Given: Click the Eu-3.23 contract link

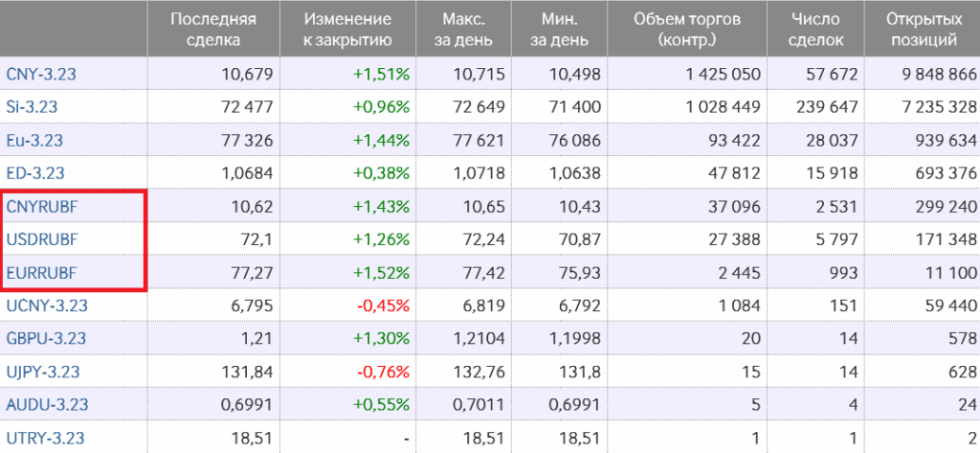Looking at the screenshot, I should click(x=34, y=141).
